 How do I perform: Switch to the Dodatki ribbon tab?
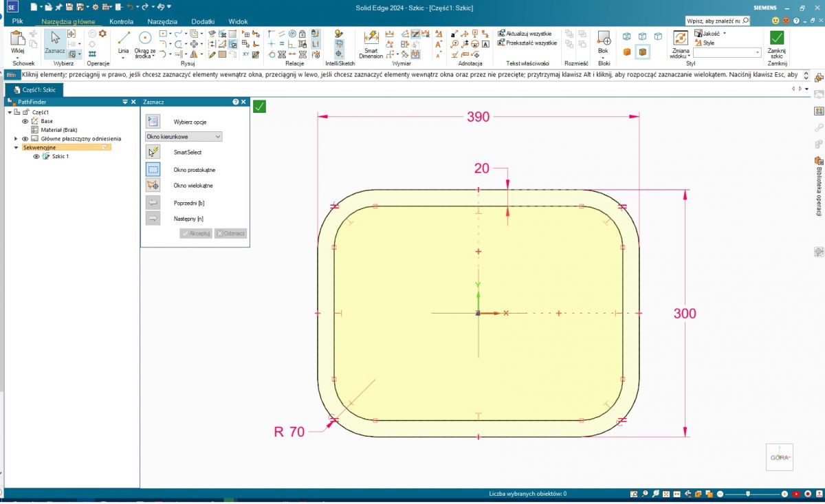(x=203, y=21)
